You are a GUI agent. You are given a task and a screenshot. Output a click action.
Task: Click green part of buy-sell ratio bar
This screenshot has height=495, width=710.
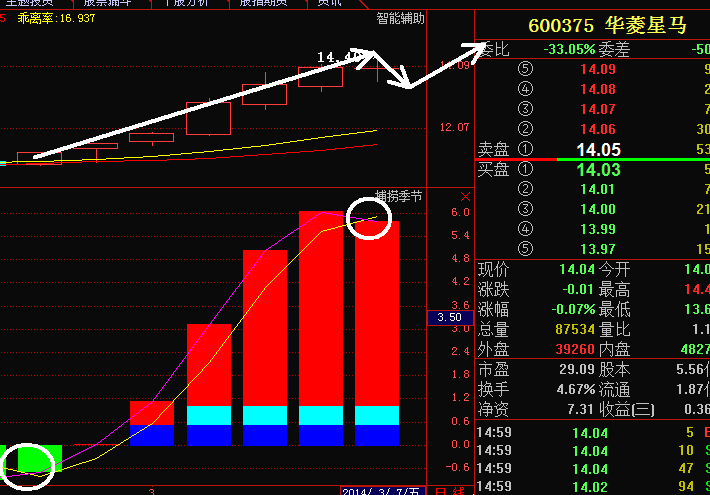click(633, 159)
